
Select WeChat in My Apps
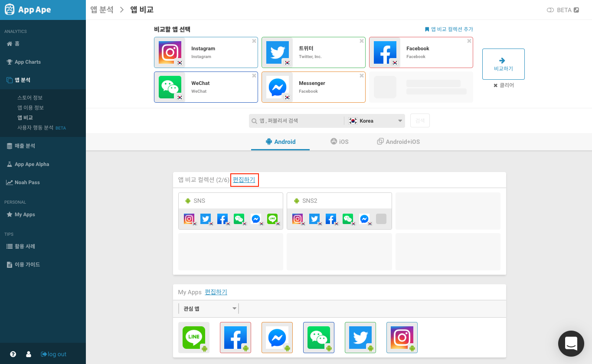click(x=319, y=338)
